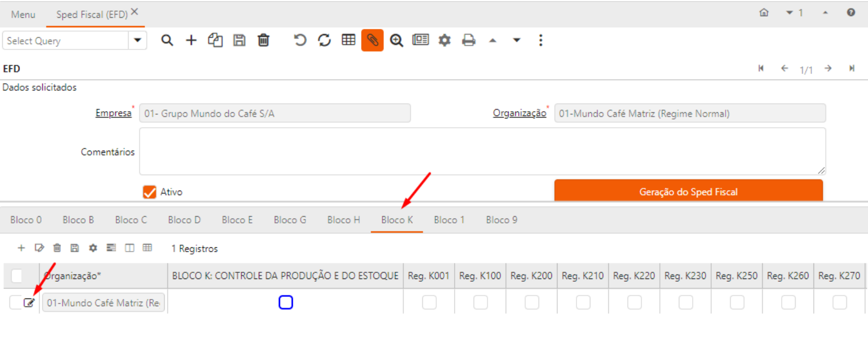The height and width of the screenshot is (364, 868).
Task: Open help question mark icon
Action: click(851, 12)
